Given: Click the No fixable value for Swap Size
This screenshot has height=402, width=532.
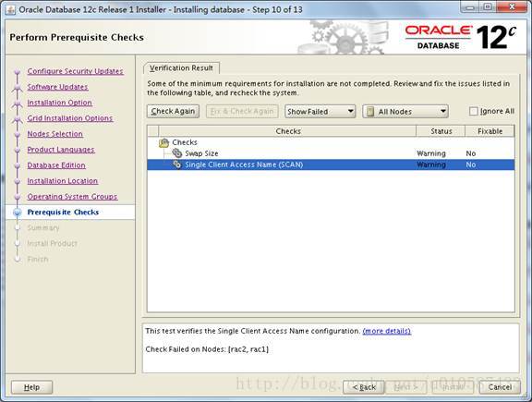Looking at the screenshot, I should [471, 153].
